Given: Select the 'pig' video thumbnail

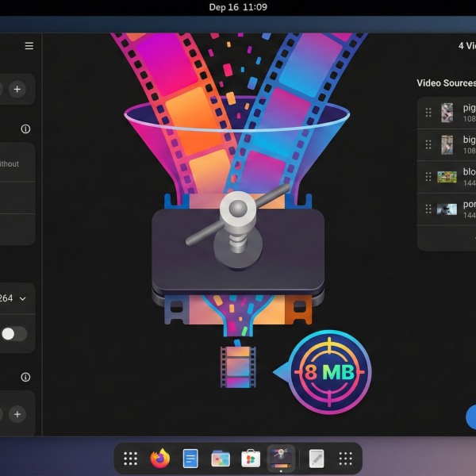Looking at the screenshot, I should (x=447, y=113).
